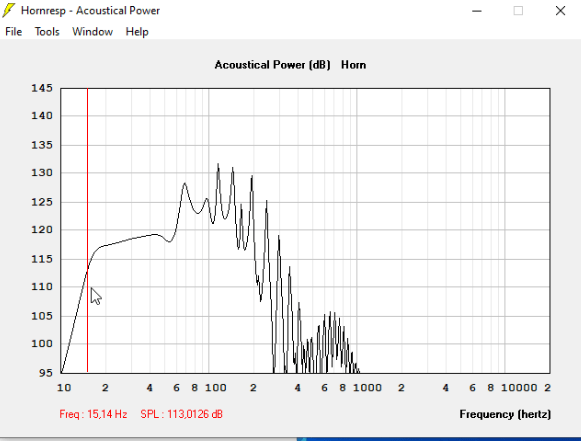
Task: Close the Acoustical Power window
Action: click(x=560, y=11)
